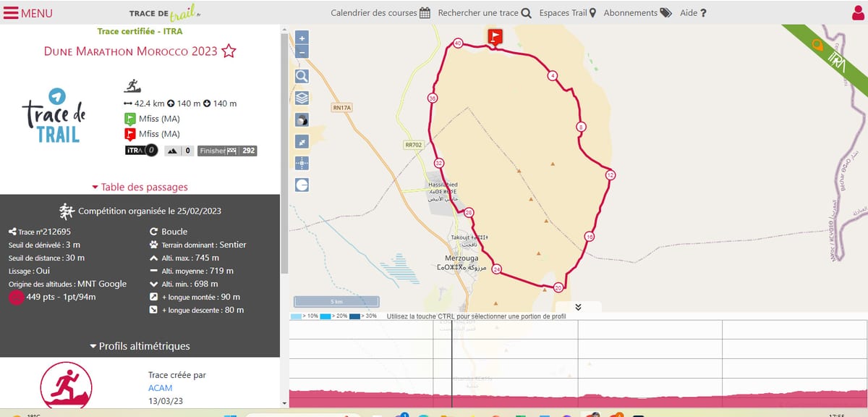Click the circular refresh/rotation map icon

[x=302, y=185]
